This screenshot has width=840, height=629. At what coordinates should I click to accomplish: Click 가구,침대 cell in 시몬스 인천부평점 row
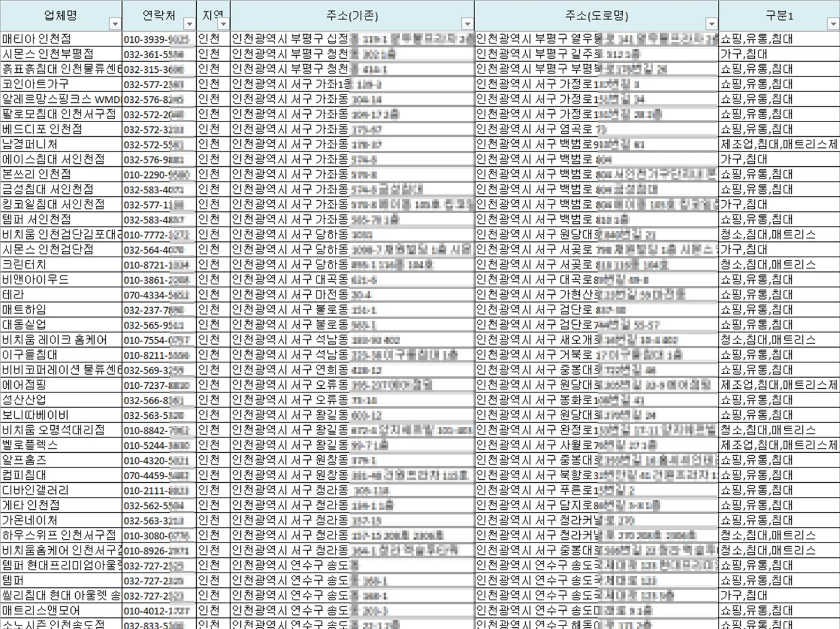pyautogui.click(x=779, y=54)
